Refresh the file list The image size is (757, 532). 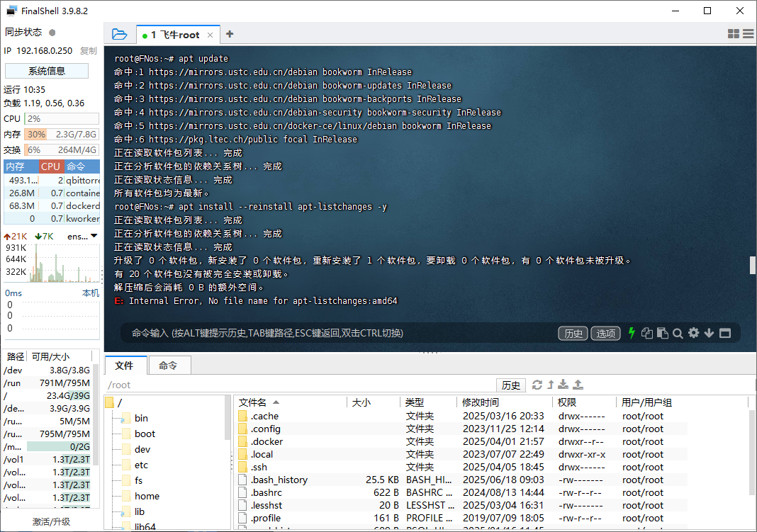(537, 385)
